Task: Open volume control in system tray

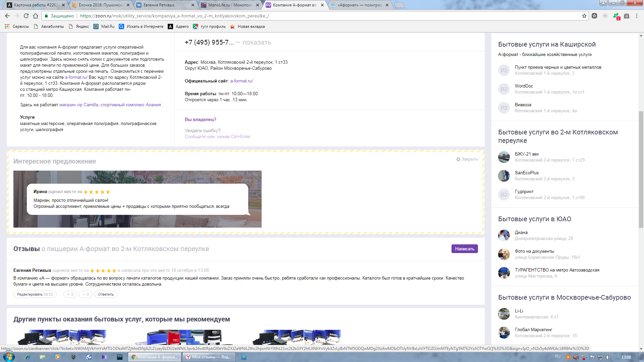Action: pos(608,357)
